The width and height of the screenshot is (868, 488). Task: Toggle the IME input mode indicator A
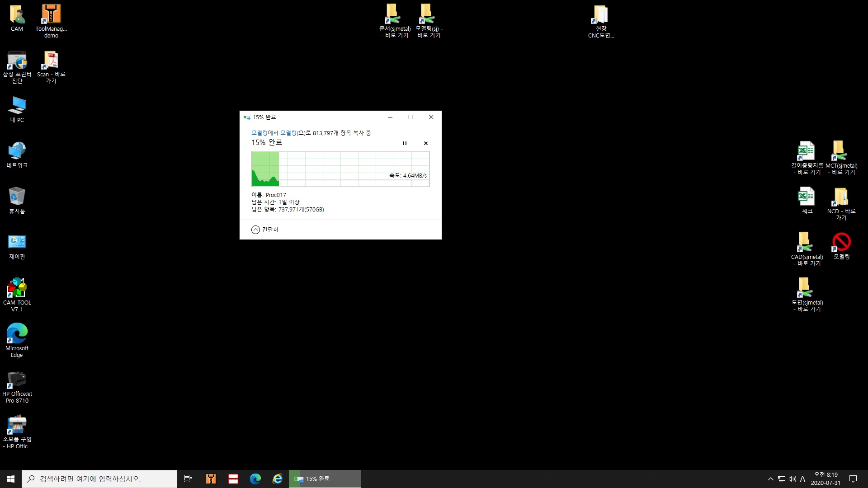(803, 479)
